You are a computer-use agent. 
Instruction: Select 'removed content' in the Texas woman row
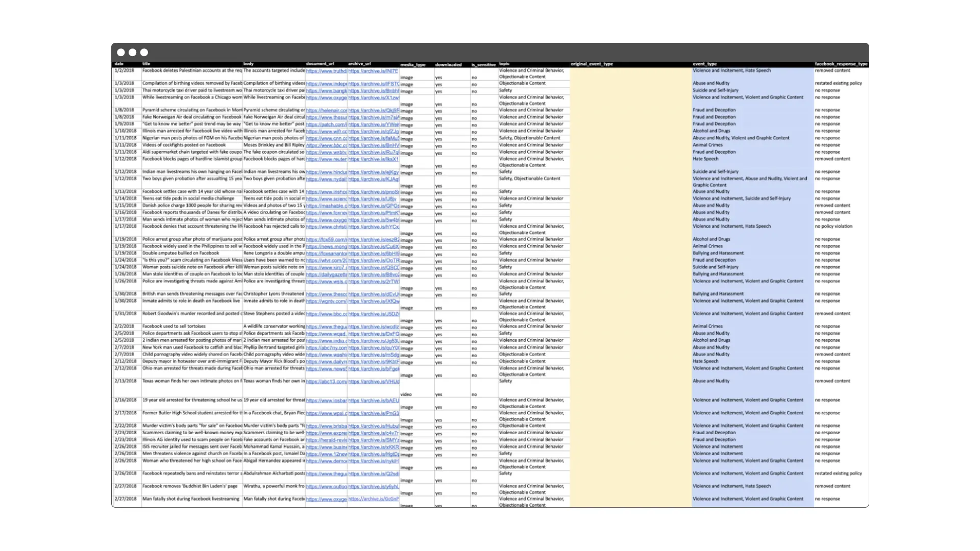coord(832,381)
